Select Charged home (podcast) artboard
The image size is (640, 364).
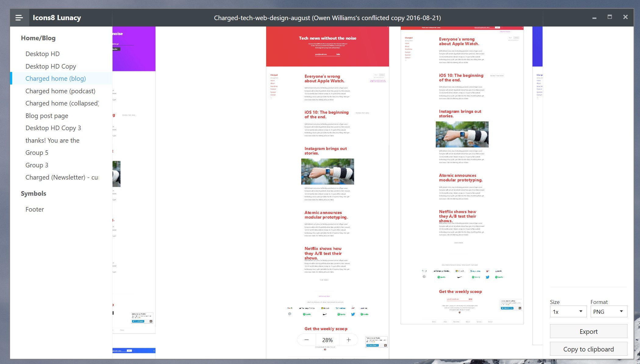click(60, 91)
